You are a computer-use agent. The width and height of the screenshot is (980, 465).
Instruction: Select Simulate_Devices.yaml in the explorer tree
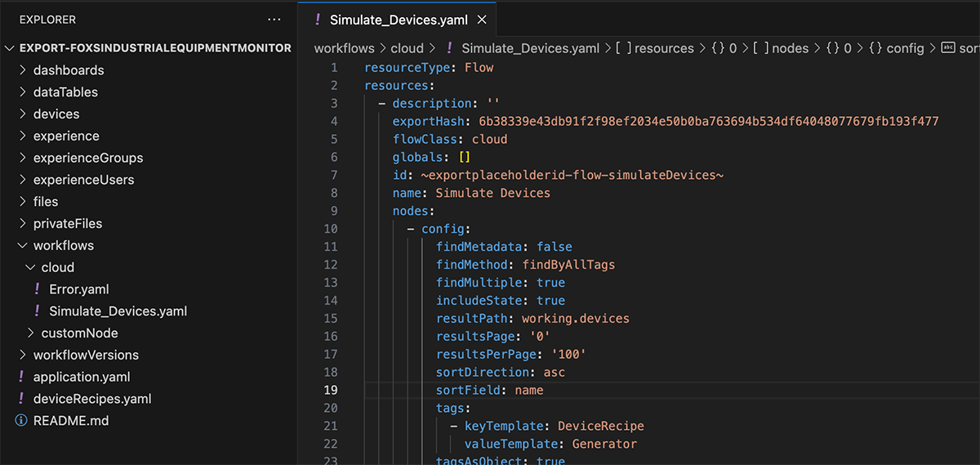(118, 311)
